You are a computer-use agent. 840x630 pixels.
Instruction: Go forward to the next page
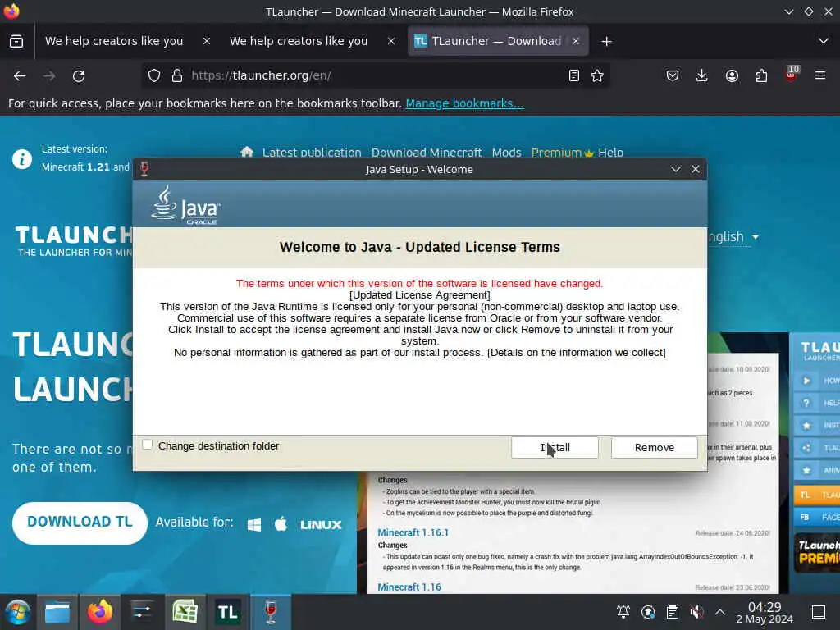click(49, 76)
